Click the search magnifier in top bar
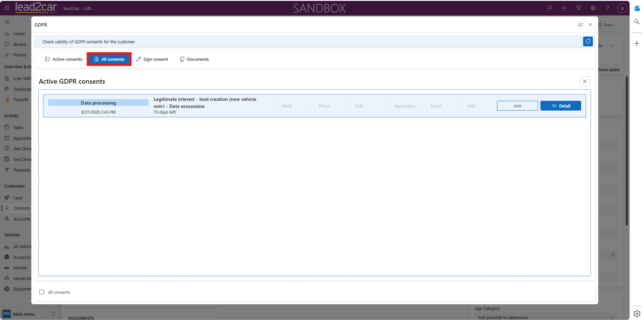Viewport: 644px width, 320px height. 549,8
